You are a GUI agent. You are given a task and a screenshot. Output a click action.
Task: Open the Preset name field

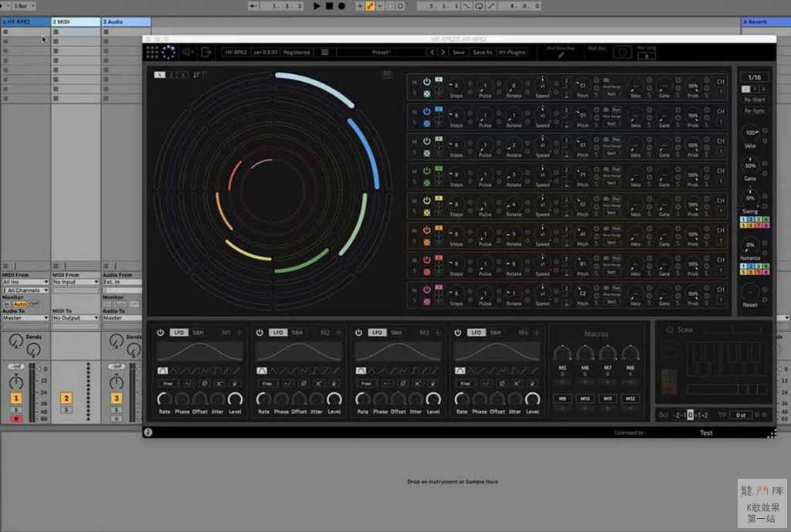click(x=382, y=52)
